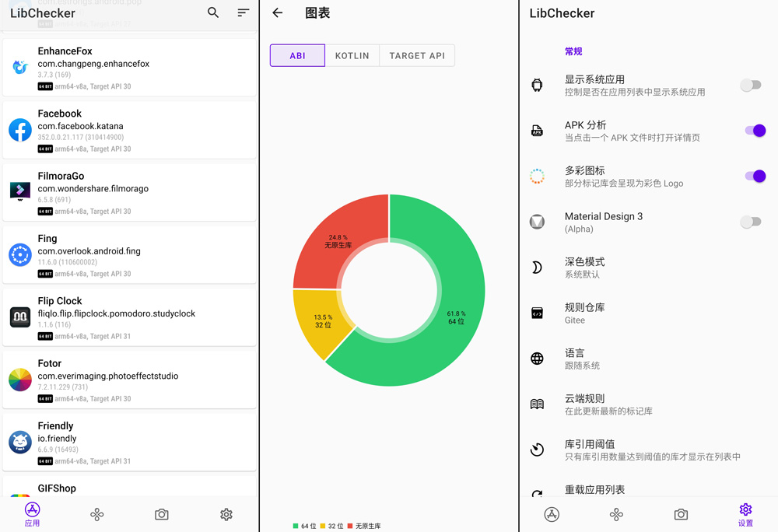Click the green 64 位 legend entry

(305, 526)
